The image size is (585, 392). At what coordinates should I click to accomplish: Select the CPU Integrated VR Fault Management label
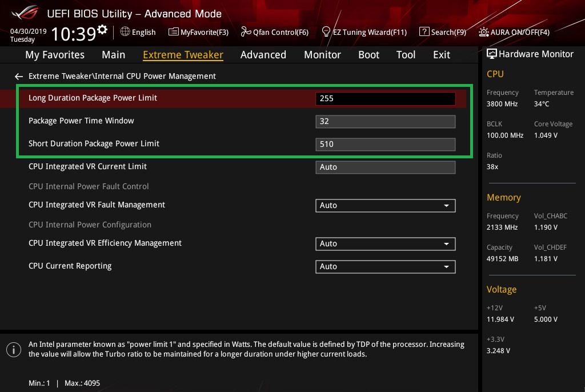pyautogui.click(x=97, y=205)
